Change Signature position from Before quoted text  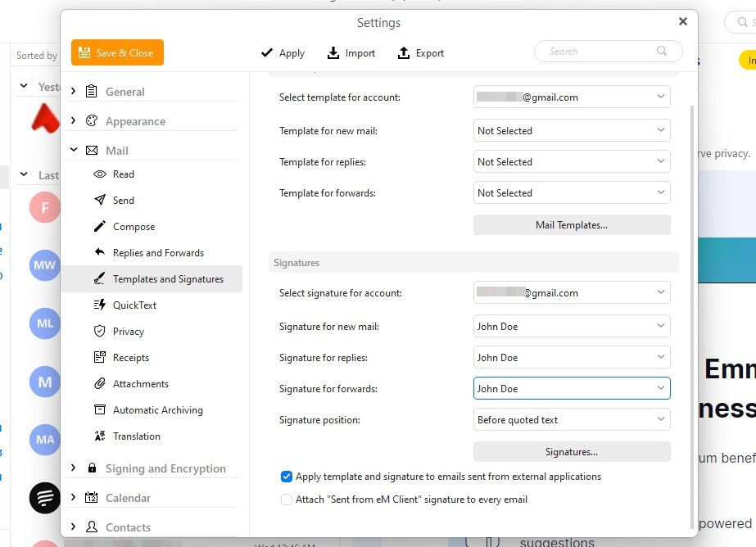tap(571, 419)
